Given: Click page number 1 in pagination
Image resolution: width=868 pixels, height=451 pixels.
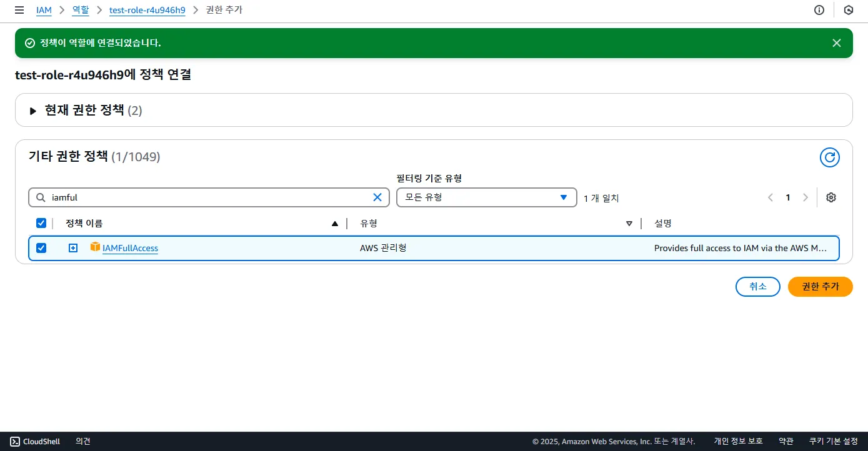Looking at the screenshot, I should [x=788, y=197].
